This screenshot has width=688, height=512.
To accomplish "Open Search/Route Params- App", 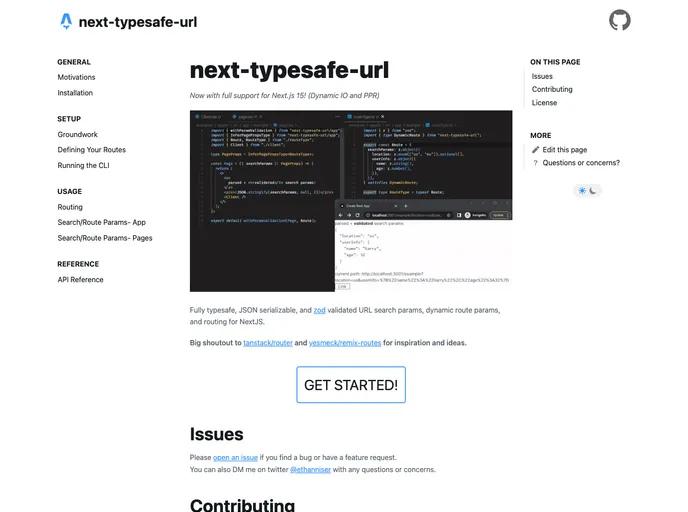I will (101, 222).
